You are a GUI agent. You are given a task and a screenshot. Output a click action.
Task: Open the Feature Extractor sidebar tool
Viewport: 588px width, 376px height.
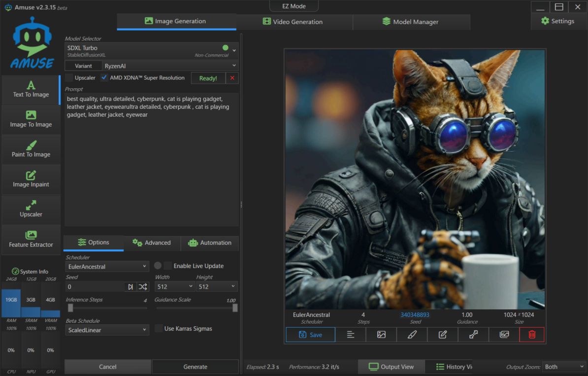coord(31,239)
